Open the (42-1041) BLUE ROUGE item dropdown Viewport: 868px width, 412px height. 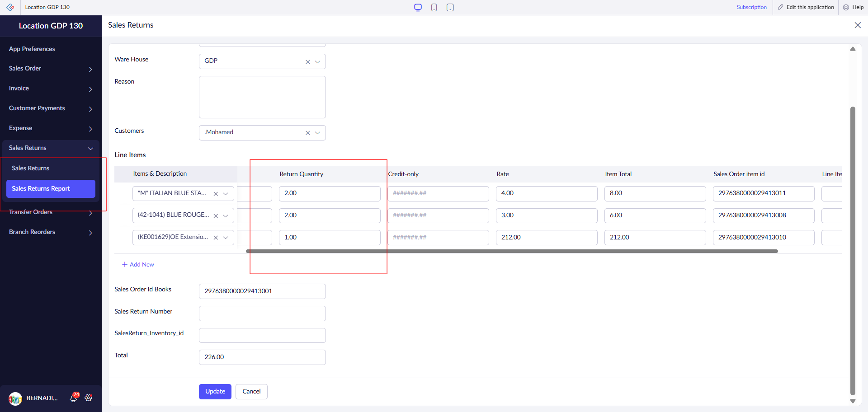[x=226, y=216]
